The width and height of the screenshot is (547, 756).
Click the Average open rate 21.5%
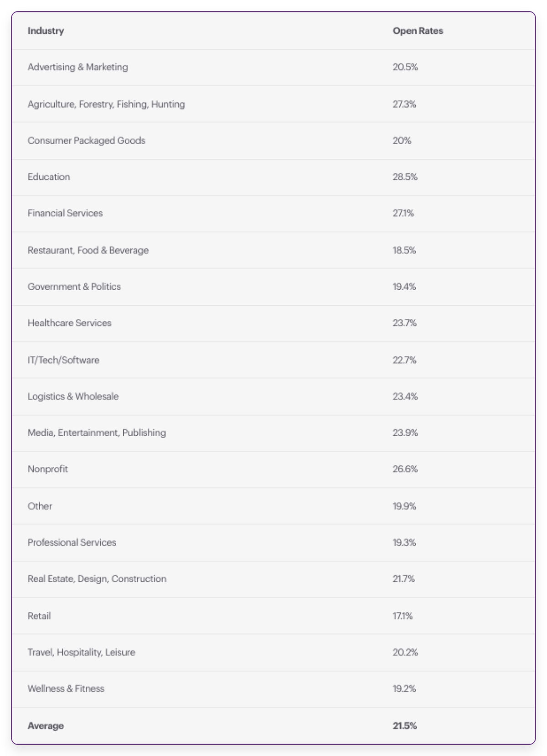(405, 726)
